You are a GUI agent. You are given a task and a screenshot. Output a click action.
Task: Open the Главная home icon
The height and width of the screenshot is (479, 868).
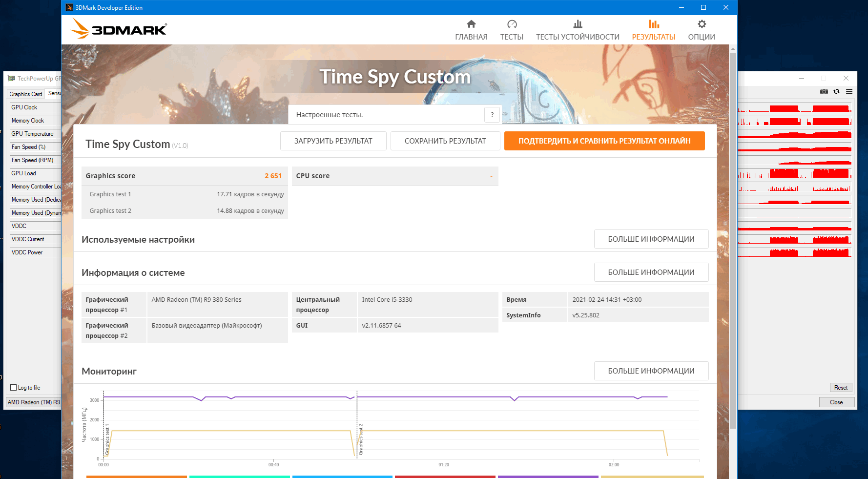pyautogui.click(x=471, y=24)
